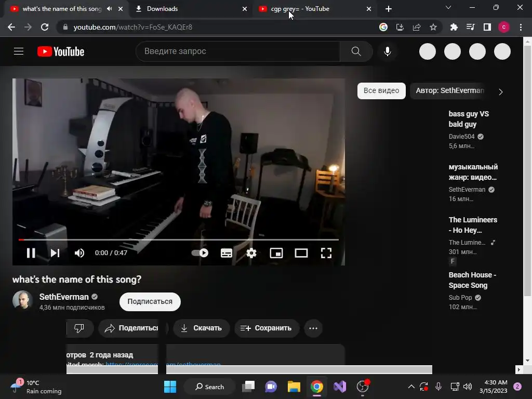The height and width of the screenshot is (399, 532).
Task: View site info padlock icon
Action: click(65, 27)
